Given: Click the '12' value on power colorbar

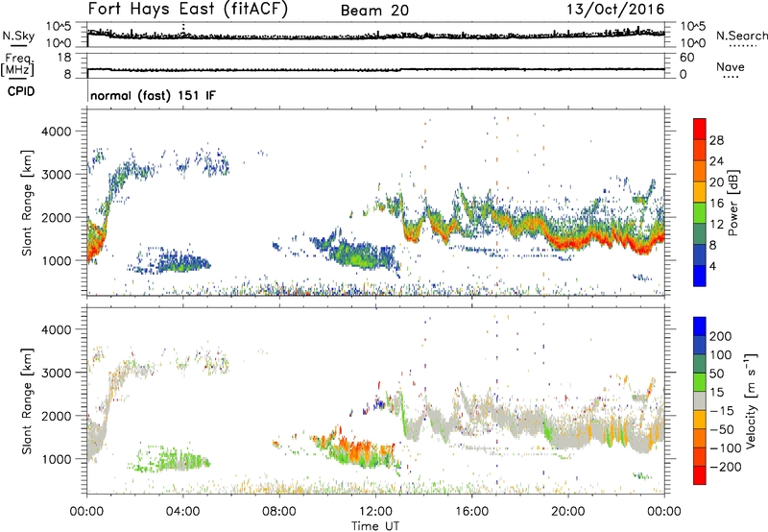Looking at the screenshot, I should [716, 225].
